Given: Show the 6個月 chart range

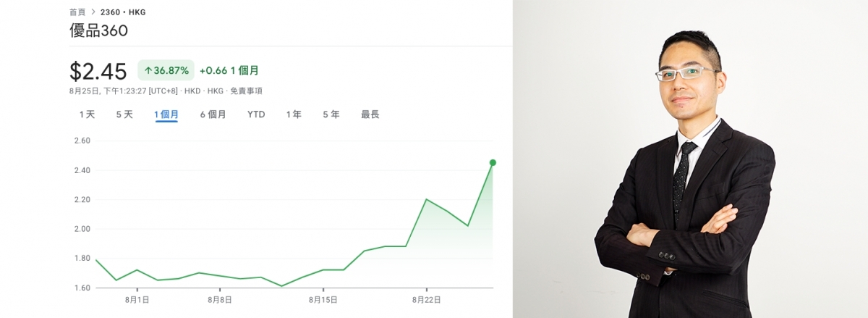Looking at the screenshot, I should point(213,114).
